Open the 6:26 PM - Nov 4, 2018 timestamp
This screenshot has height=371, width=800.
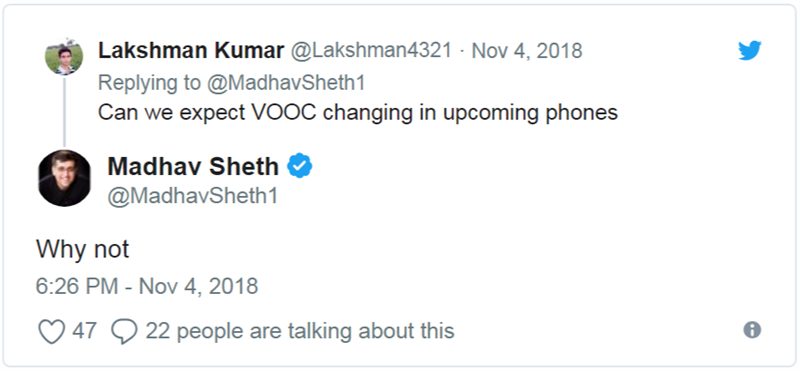pyautogui.click(x=147, y=286)
